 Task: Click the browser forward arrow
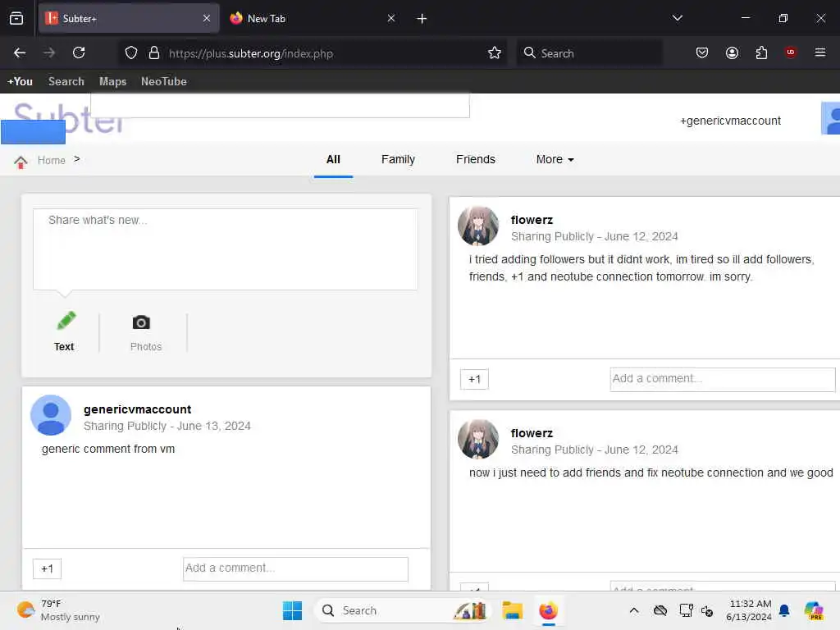(49, 52)
